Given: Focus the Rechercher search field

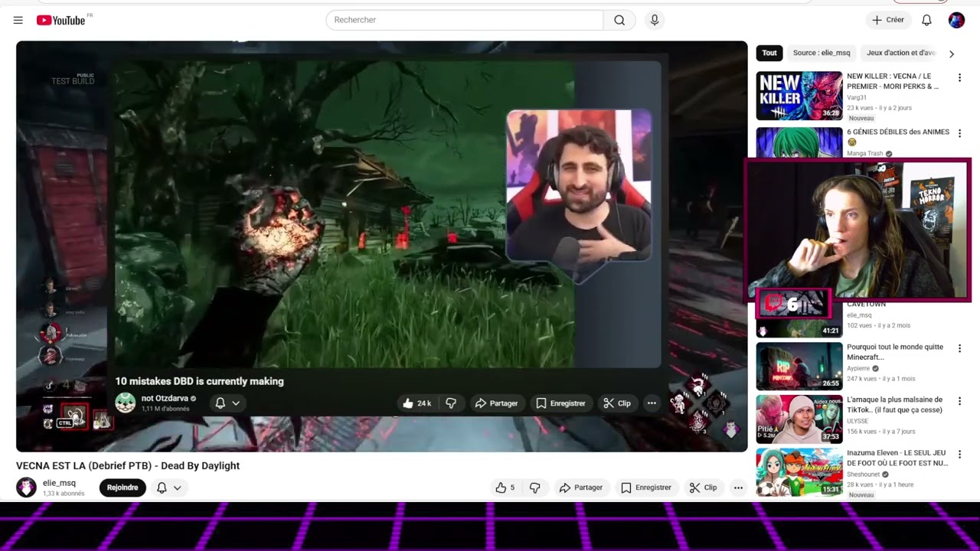Looking at the screenshot, I should (465, 20).
